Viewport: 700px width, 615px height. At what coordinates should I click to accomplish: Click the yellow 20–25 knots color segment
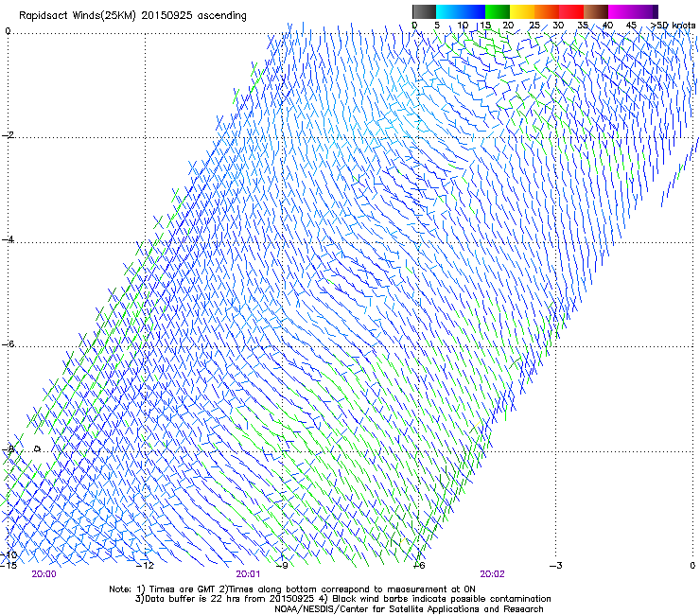[522, 11]
